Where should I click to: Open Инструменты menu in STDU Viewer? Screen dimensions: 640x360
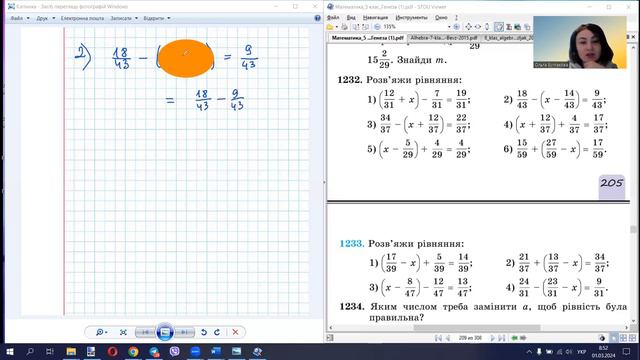tap(411, 18)
